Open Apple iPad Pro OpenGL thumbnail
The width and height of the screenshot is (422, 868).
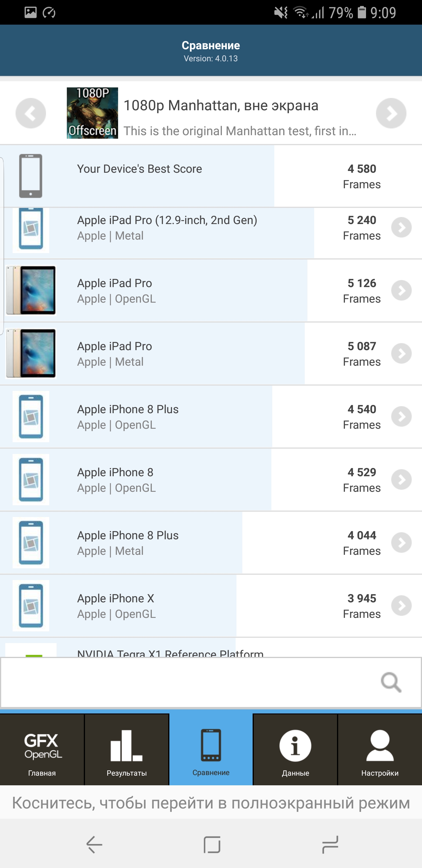pos(31,290)
